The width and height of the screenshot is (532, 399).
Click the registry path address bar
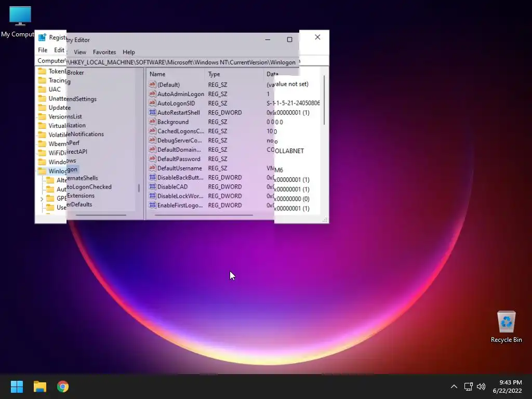tap(167, 62)
